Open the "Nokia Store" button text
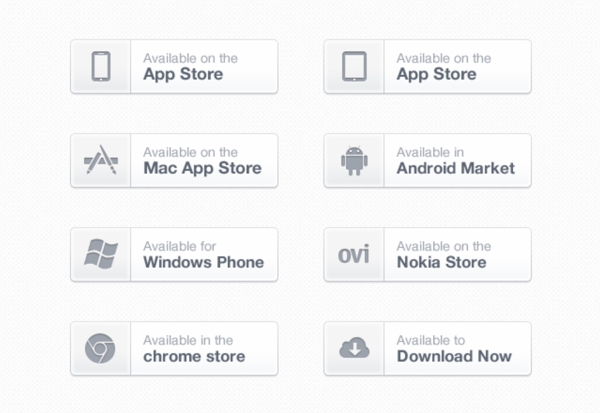The image size is (600, 413). 441,262
